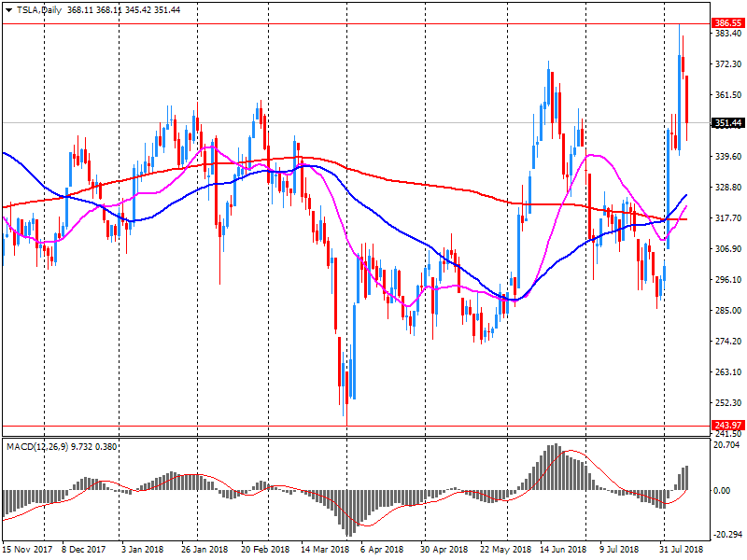Click the 285.00 price axis value

728,310
